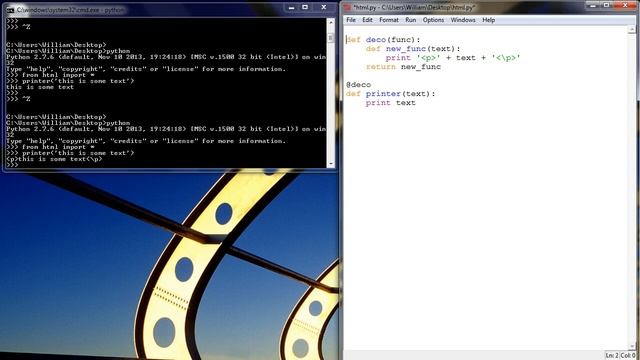This screenshot has height=360, width=640.
Task: Click the 'Ln: 2' status bar entry
Action: (611, 356)
